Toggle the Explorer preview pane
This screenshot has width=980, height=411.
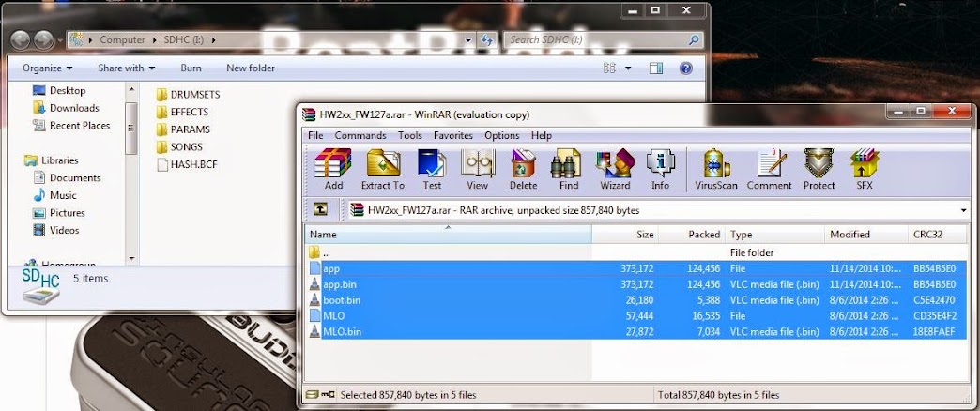[x=655, y=68]
